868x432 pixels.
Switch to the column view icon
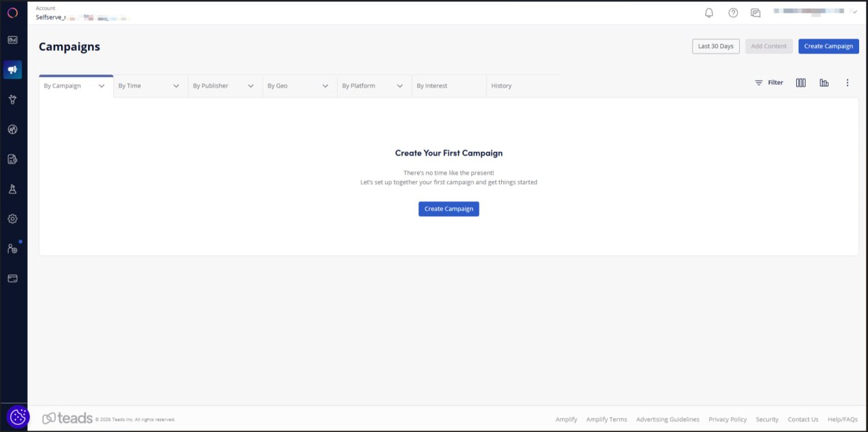(x=800, y=82)
